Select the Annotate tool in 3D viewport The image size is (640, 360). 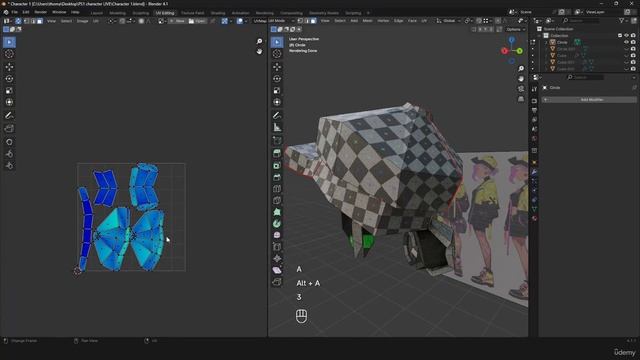[277, 116]
